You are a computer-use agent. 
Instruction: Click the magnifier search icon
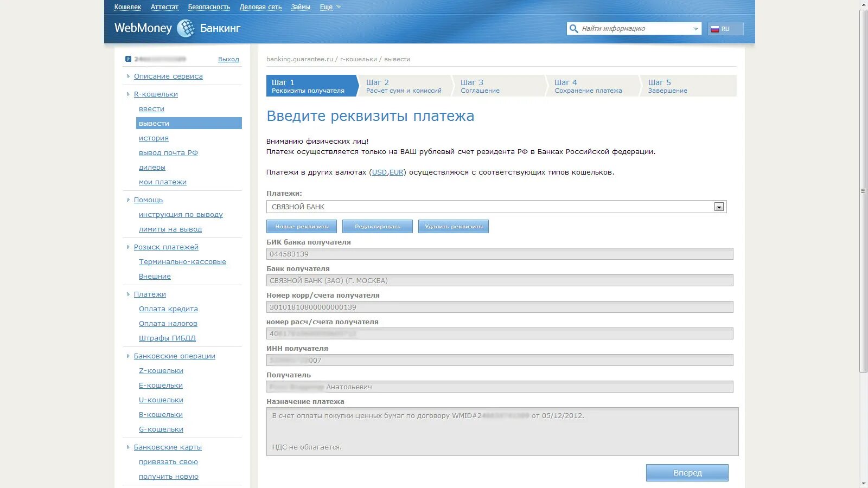pyautogui.click(x=573, y=29)
